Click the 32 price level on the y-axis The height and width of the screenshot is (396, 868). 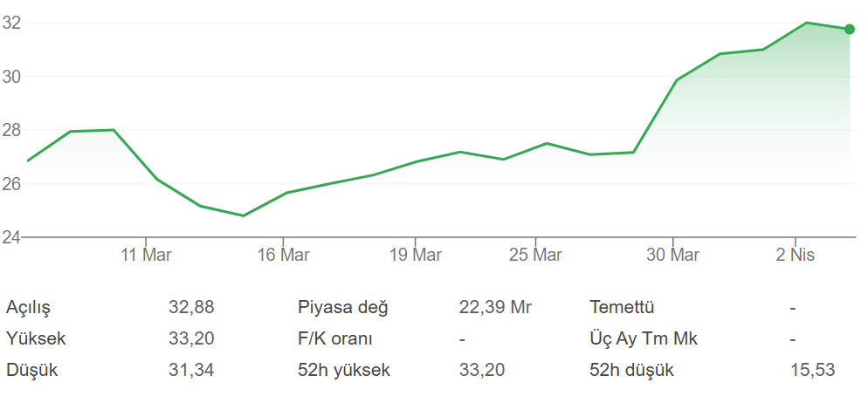point(11,24)
